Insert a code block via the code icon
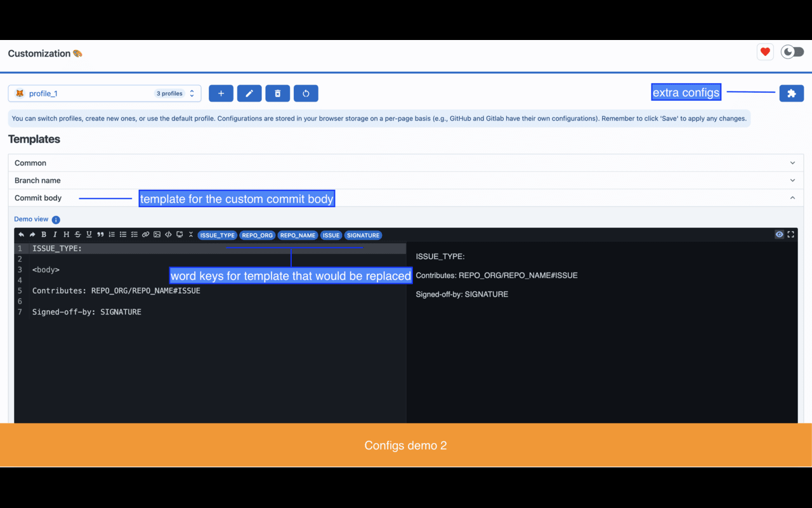Screen dimensions: 812x508 pos(168,234)
